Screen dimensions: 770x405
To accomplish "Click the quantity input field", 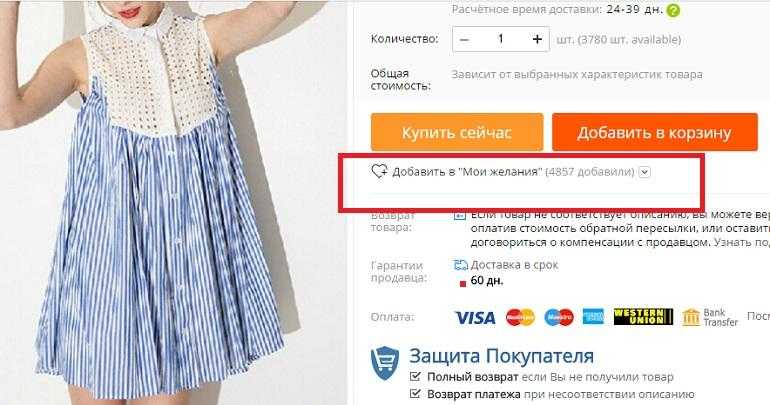I will tap(500, 39).
